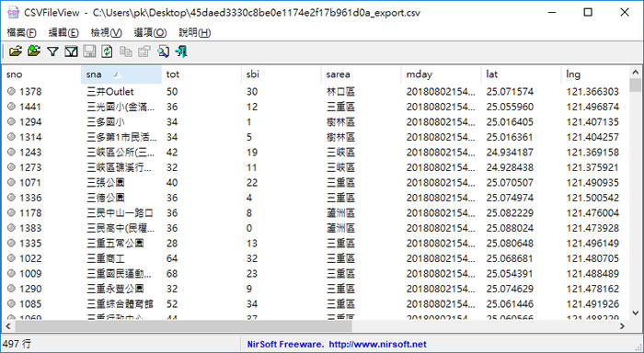The image size is (644, 353).
Task: Sort by the sbi column header
Action: (282, 74)
